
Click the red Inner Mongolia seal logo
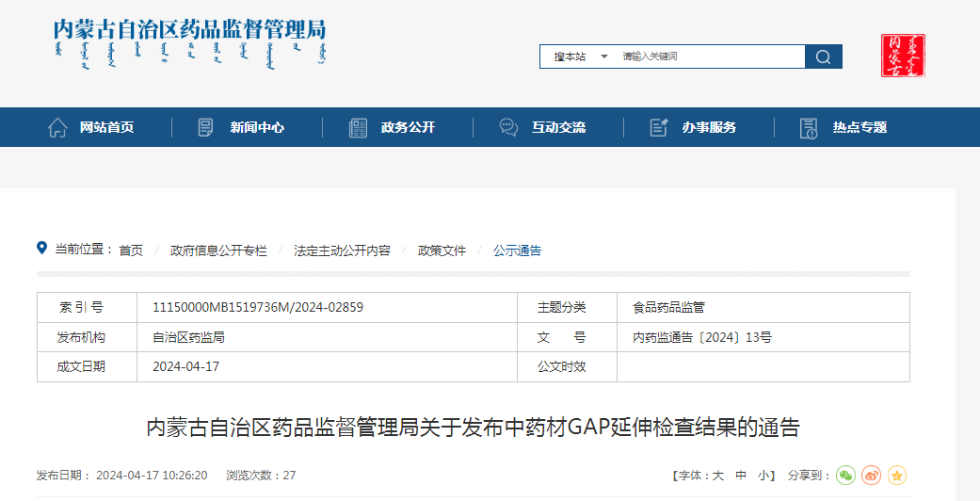[903, 56]
